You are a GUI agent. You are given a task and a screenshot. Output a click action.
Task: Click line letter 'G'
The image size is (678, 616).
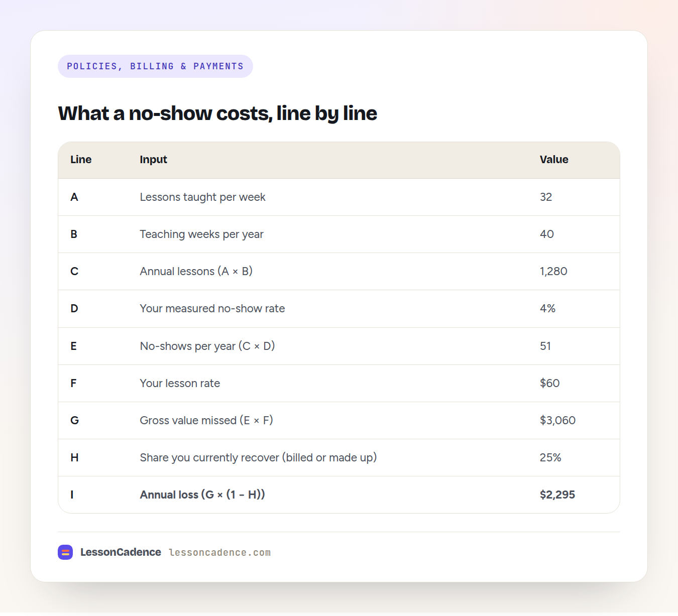(74, 421)
